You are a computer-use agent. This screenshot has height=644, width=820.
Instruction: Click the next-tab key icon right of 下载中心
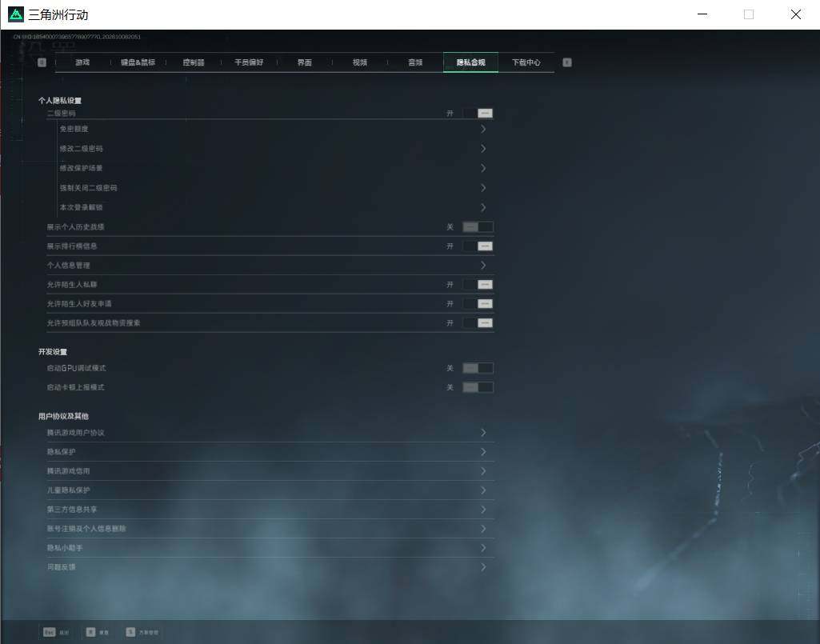[x=567, y=62]
